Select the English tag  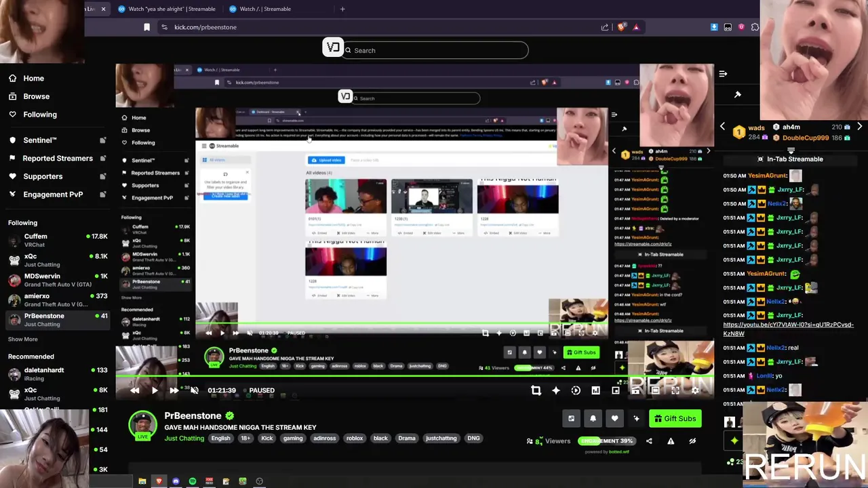click(x=221, y=439)
